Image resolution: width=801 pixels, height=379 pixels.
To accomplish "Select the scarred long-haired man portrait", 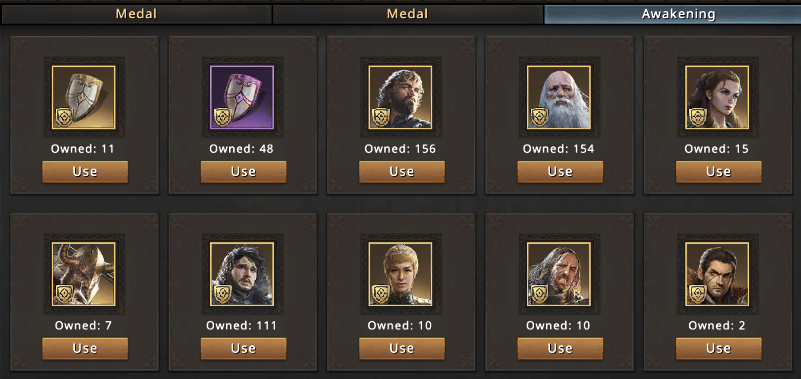I will [559, 274].
